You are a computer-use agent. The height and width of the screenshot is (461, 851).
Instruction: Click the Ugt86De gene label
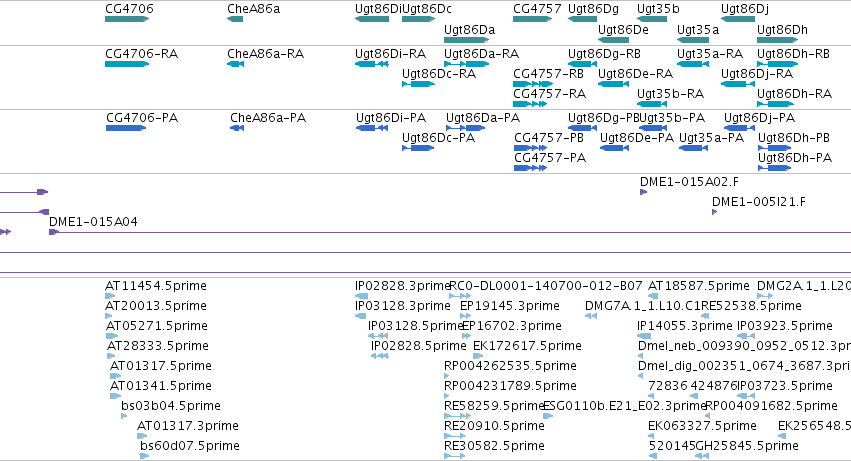tap(623, 30)
